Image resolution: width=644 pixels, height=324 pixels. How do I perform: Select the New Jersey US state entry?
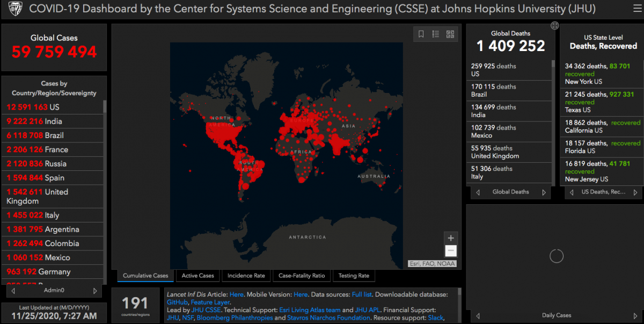coord(602,171)
